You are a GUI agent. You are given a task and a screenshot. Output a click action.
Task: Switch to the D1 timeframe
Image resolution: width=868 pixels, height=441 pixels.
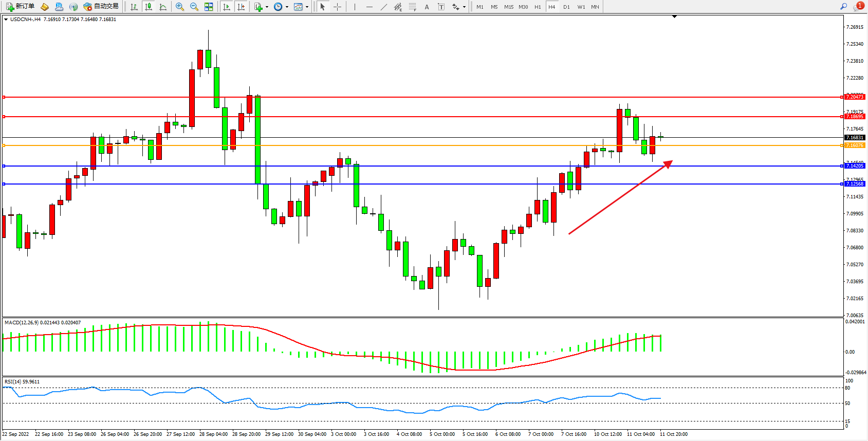566,7
